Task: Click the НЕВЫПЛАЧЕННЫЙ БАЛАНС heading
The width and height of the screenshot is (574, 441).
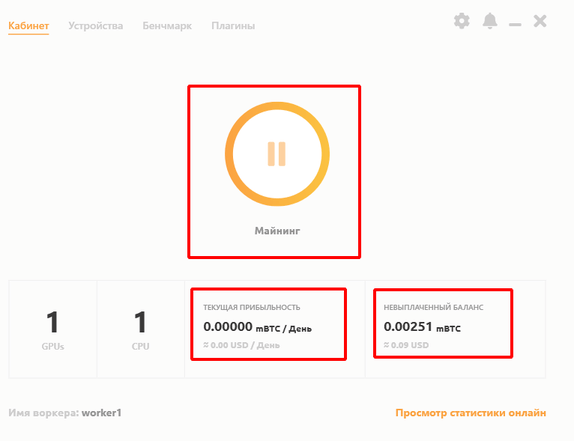Action: click(x=433, y=307)
